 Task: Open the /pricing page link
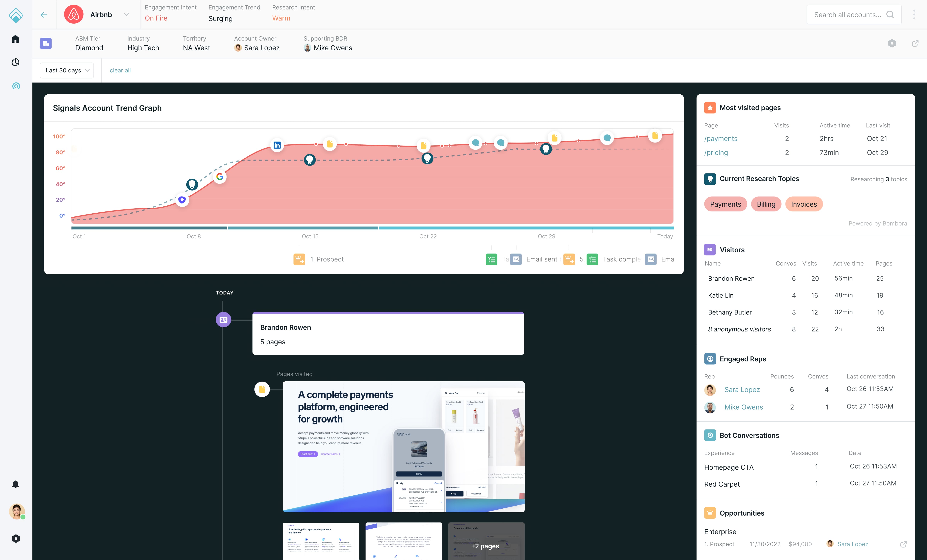point(716,152)
